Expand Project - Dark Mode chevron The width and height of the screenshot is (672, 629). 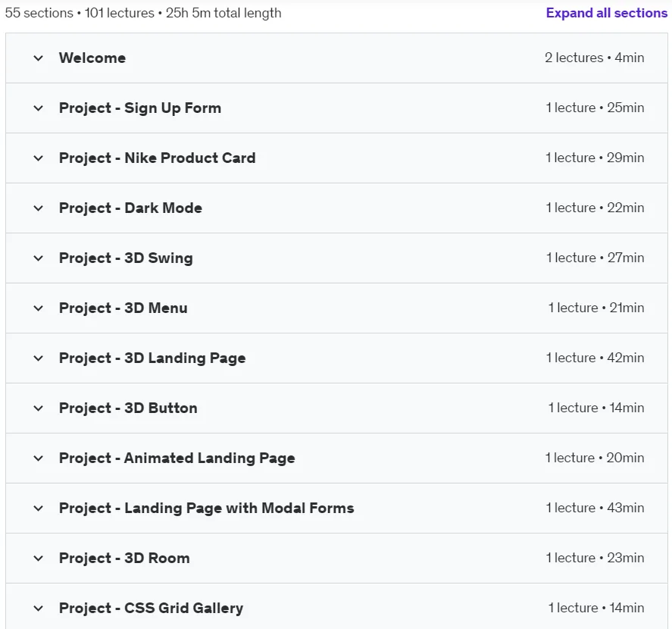(38, 208)
